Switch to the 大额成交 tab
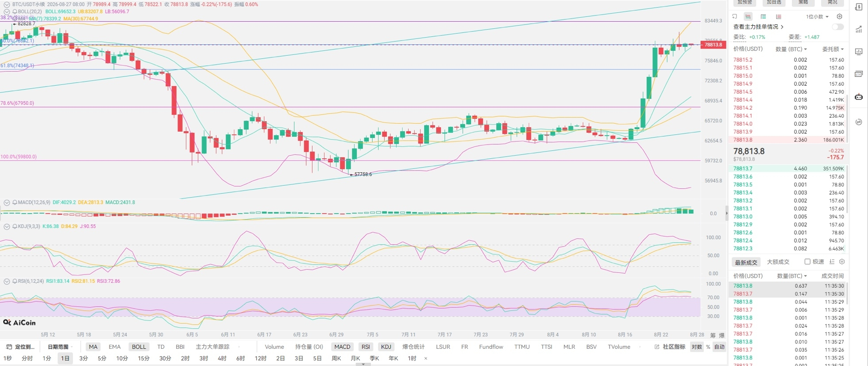Screen dimensions: 868x366 coord(778,262)
